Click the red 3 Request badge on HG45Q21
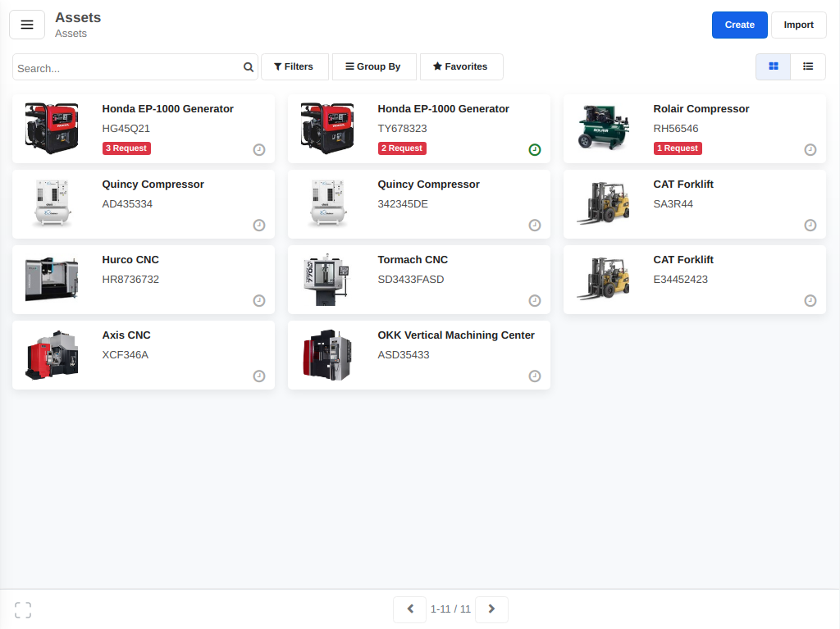 (x=126, y=148)
